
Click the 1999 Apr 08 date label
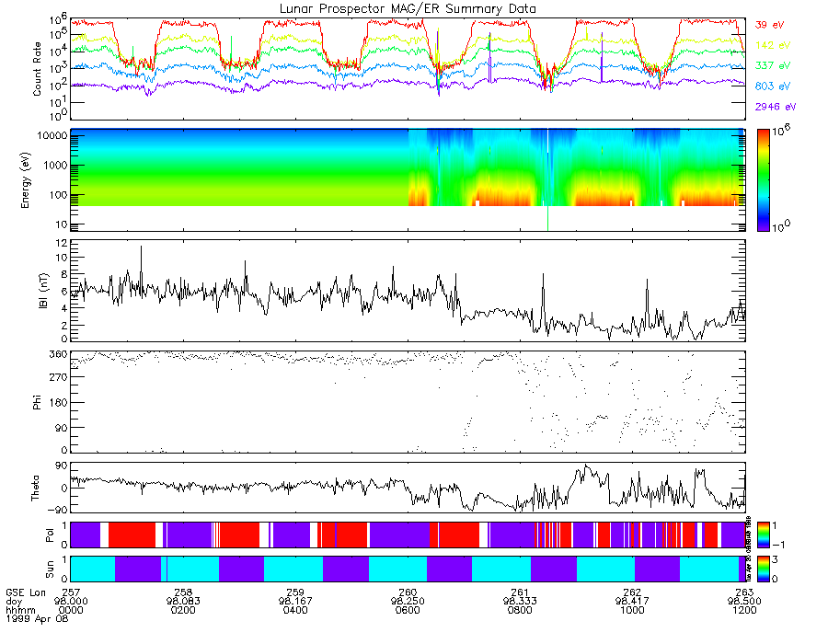(x=37, y=618)
